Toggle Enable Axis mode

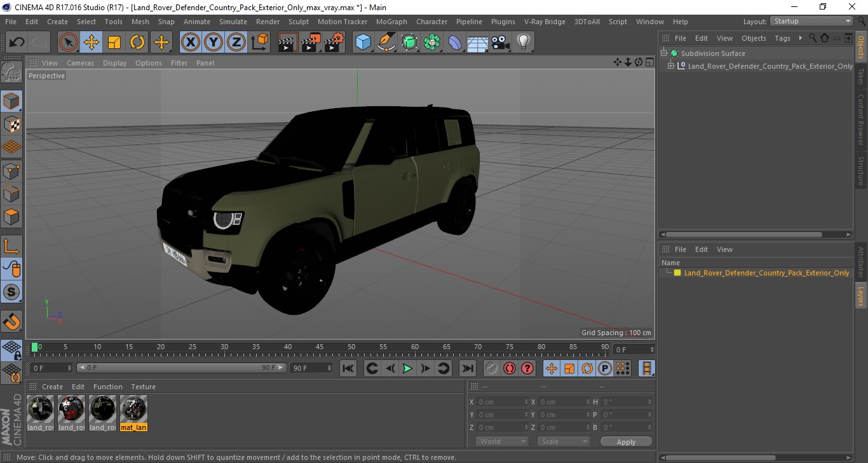[x=11, y=245]
